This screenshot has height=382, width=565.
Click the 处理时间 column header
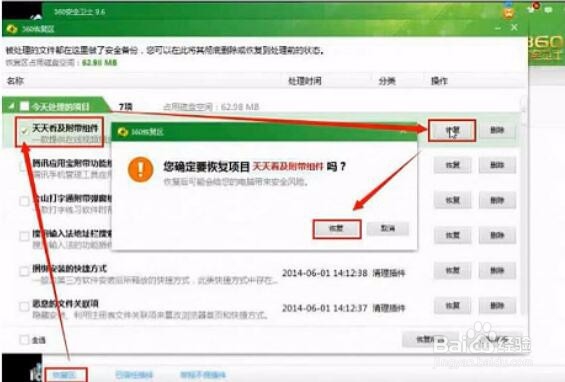(304, 81)
